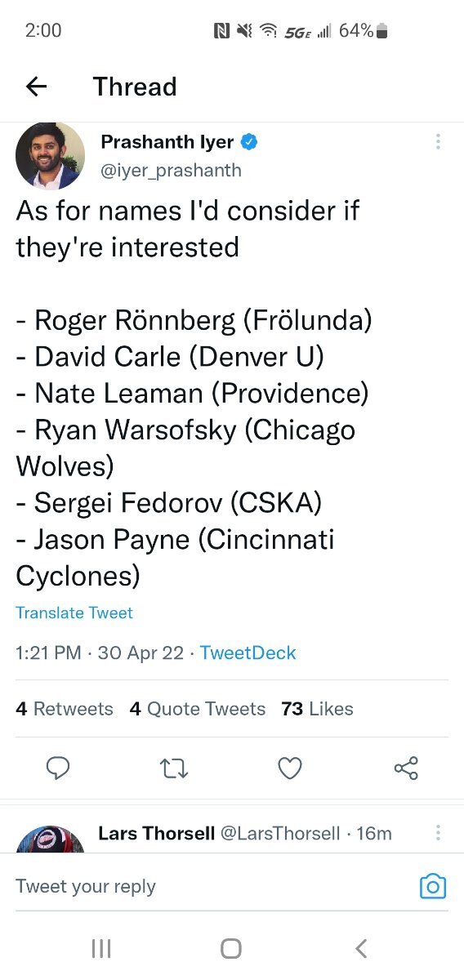
Task: Tap the retweet arrows icon
Action: [174, 768]
